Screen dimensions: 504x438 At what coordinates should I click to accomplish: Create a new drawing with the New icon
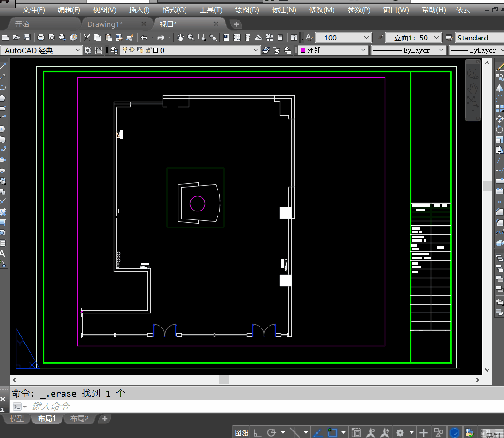coord(6,38)
